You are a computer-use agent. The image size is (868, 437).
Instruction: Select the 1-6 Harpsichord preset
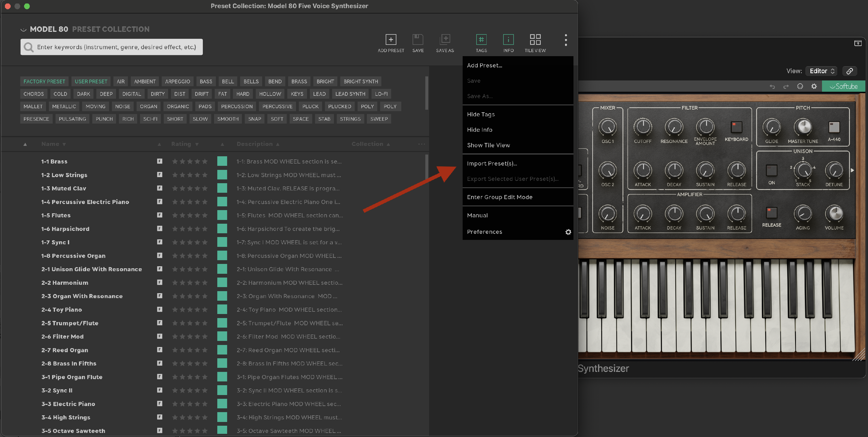[x=65, y=229]
